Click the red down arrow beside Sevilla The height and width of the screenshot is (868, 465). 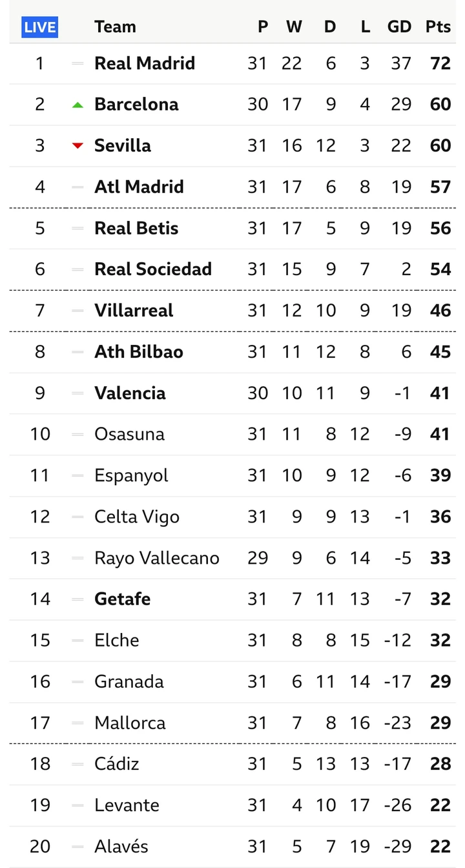78,146
